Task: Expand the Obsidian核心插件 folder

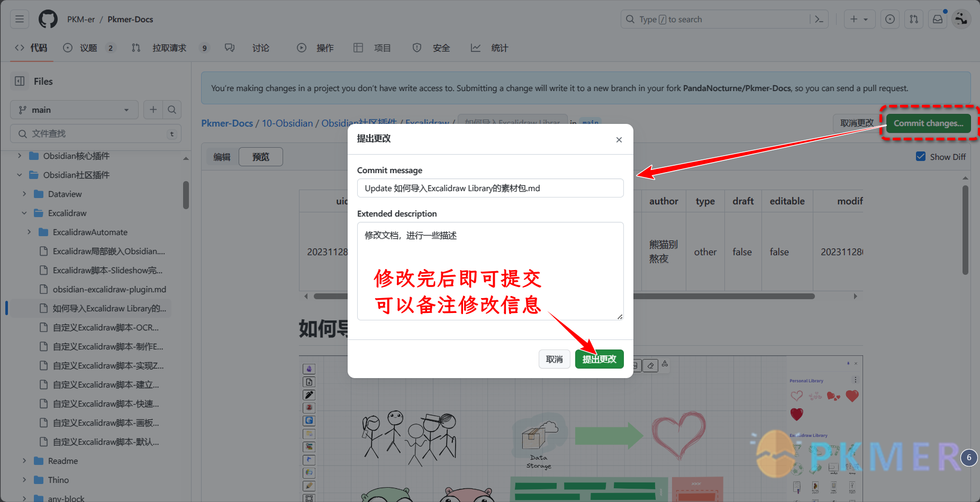Action: [20, 156]
